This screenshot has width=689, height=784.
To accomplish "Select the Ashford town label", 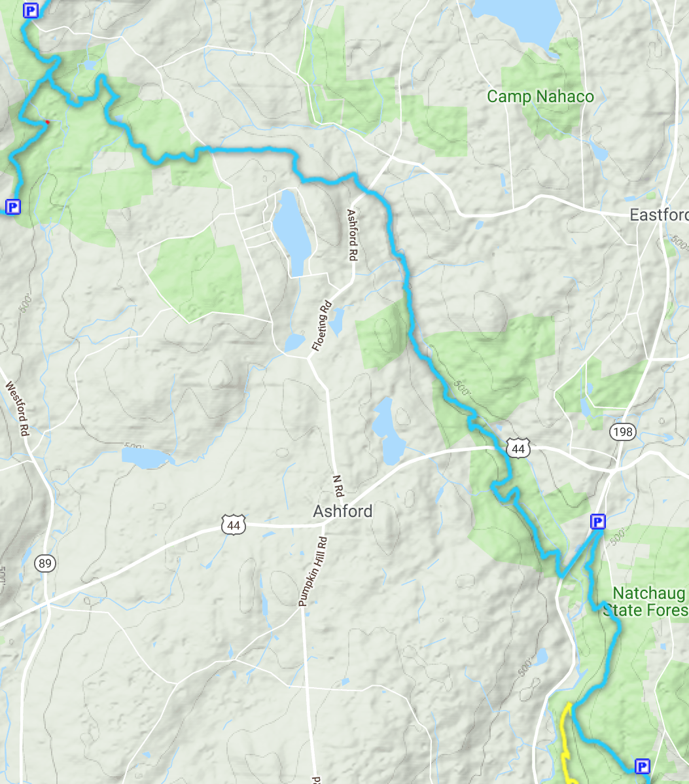I will click(342, 511).
